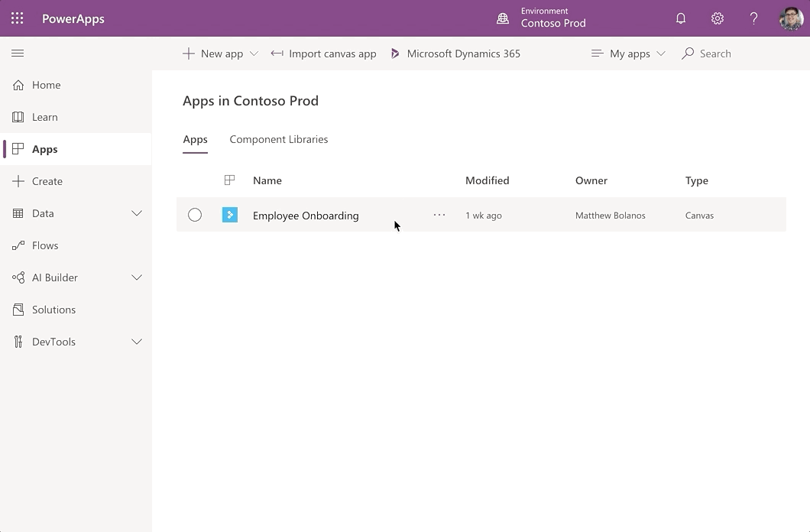The width and height of the screenshot is (810, 532).
Task: Click the Create plus icon
Action: pos(18,181)
